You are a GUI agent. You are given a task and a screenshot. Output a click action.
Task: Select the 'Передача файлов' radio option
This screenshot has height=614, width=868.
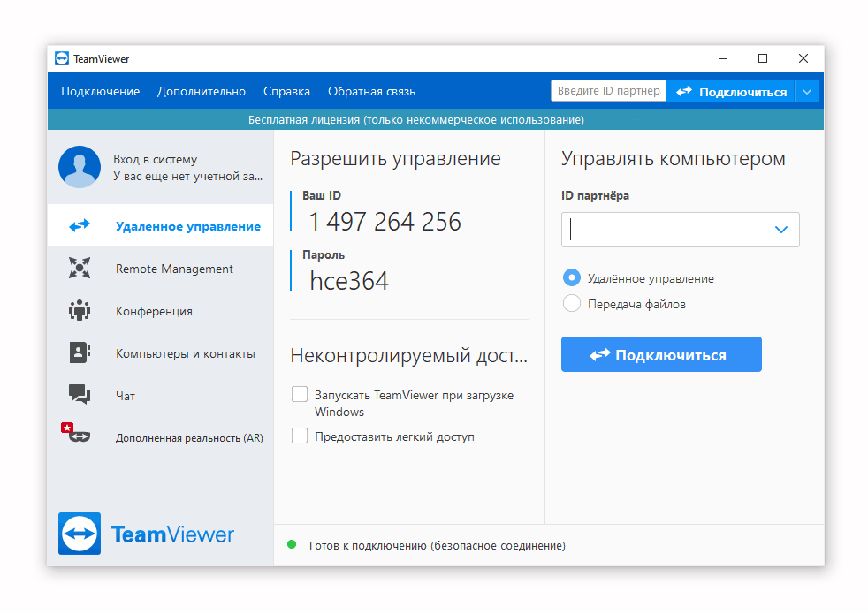pos(572,304)
